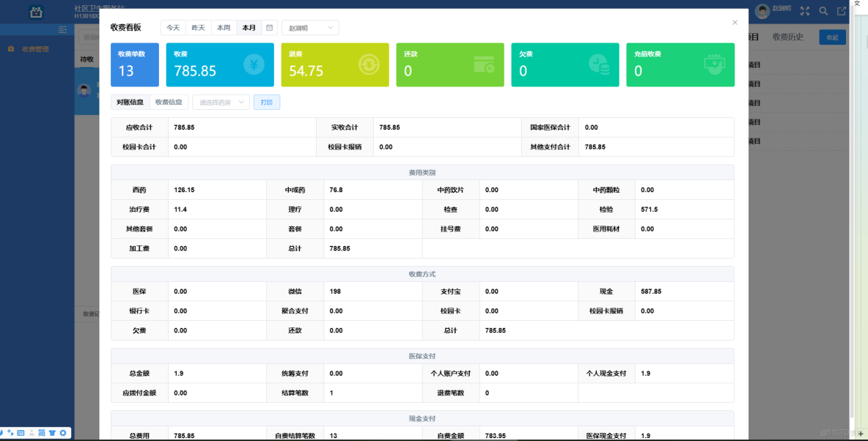Click the blue 收起 collapse button
Screen dimensions: 868x441
(832, 37)
